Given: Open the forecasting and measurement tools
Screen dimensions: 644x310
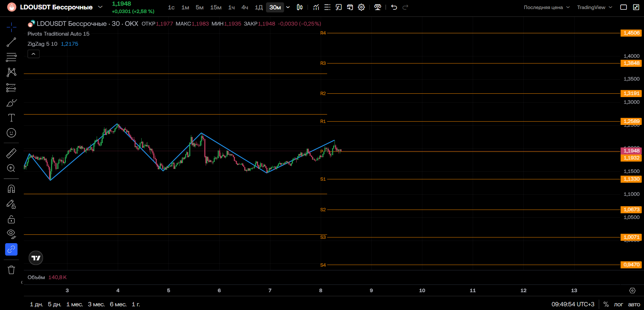Looking at the screenshot, I should (x=11, y=88).
